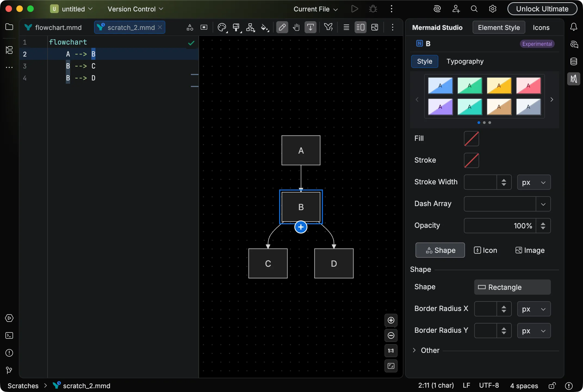Select the Pan hand tool
Image resolution: width=583 pixels, height=392 pixels.
pyautogui.click(x=296, y=27)
